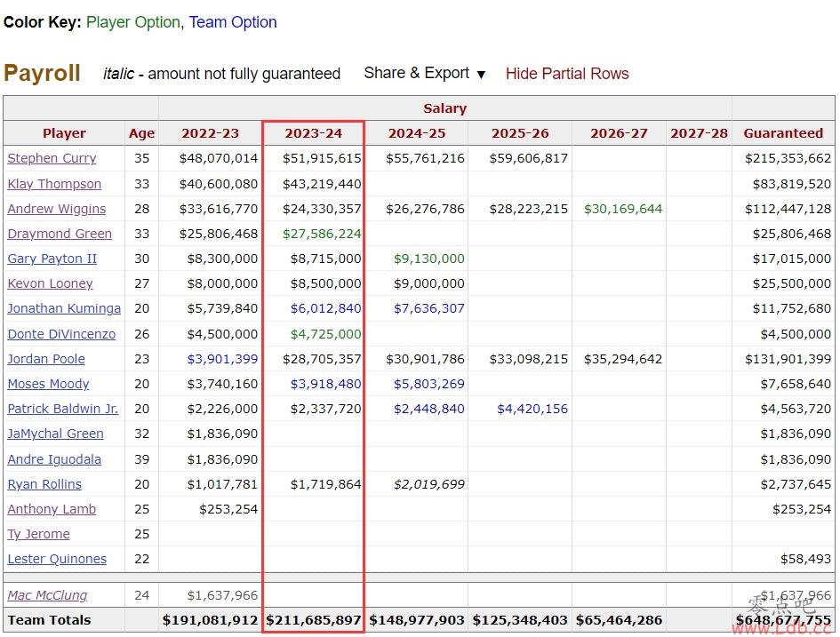
Task: Open Donte DiVincenzo player link
Action: (61, 334)
